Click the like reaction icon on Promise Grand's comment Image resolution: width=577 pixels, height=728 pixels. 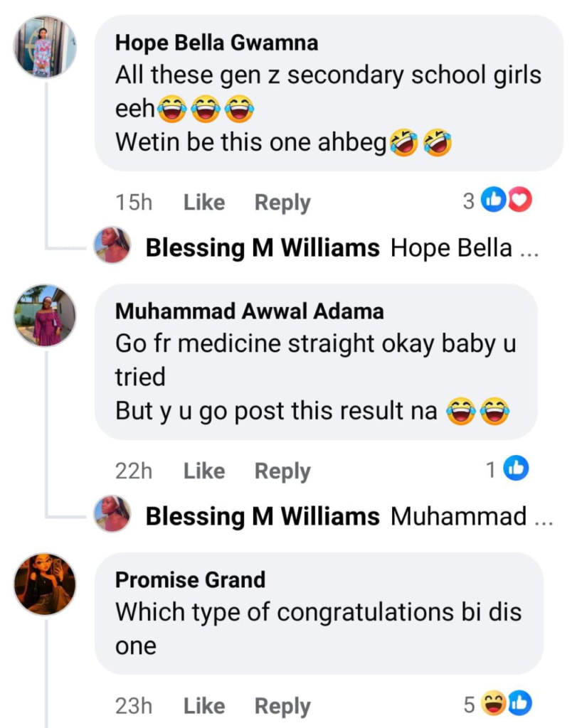[x=520, y=703]
